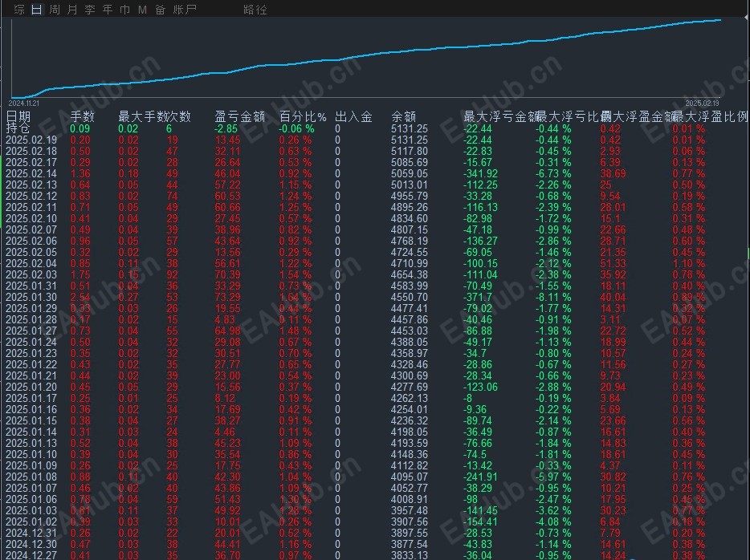Open the 备 notes icon
The height and width of the screenshot is (560, 750).
tap(160, 10)
